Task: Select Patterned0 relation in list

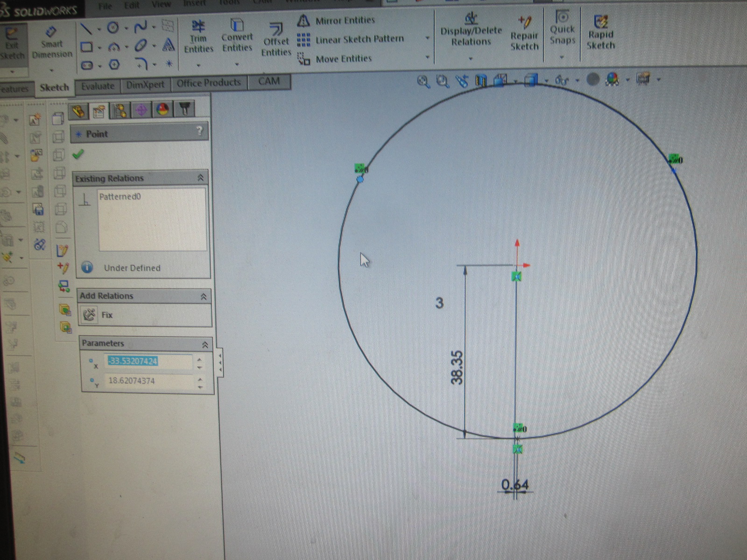Action: click(120, 197)
